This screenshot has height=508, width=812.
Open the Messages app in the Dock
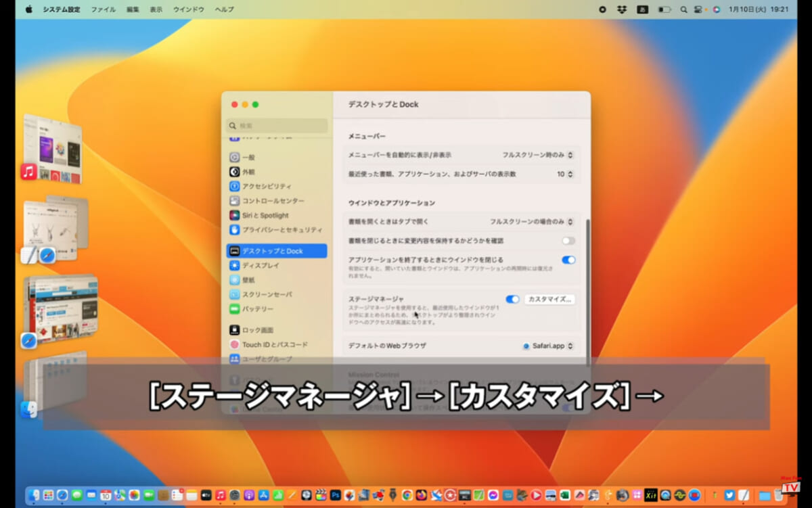pos(76,495)
